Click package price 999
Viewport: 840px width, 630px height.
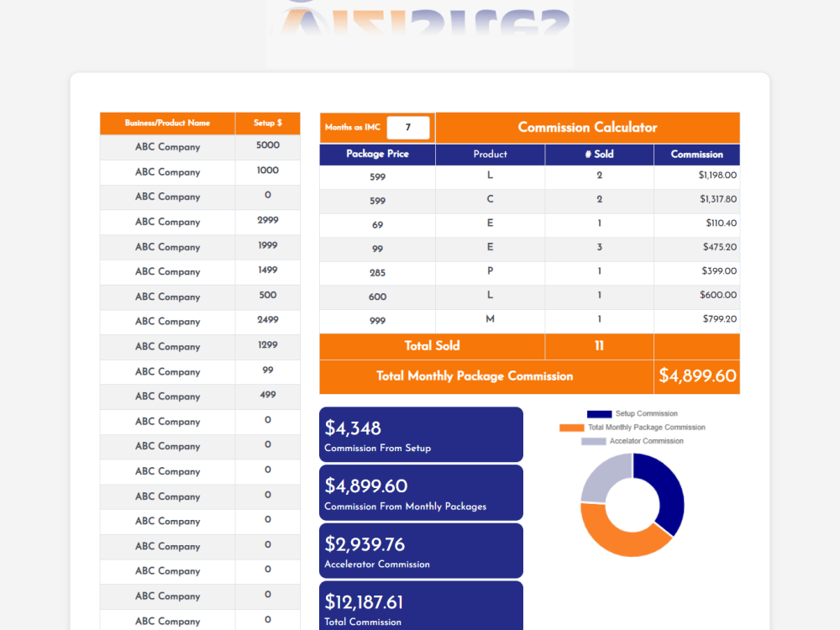pyautogui.click(x=378, y=321)
